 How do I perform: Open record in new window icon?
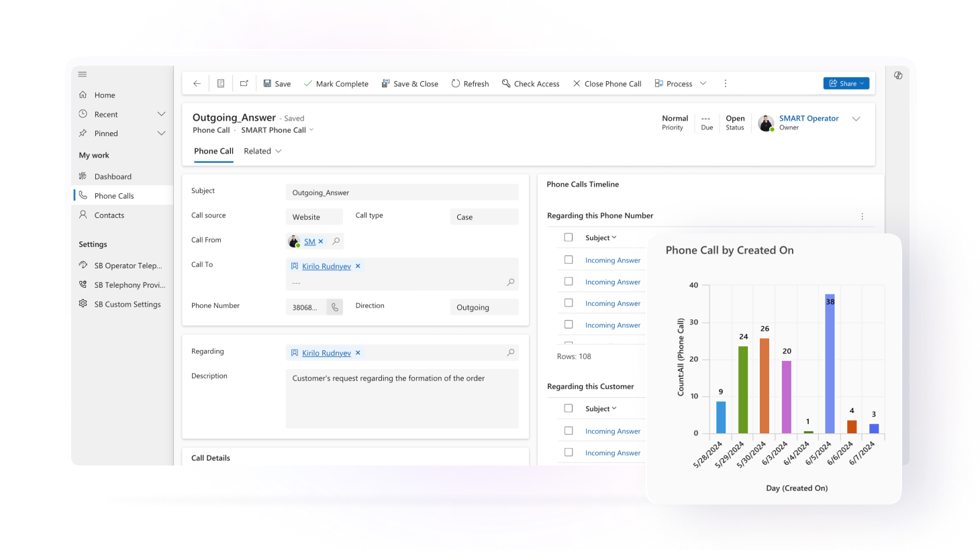click(244, 84)
